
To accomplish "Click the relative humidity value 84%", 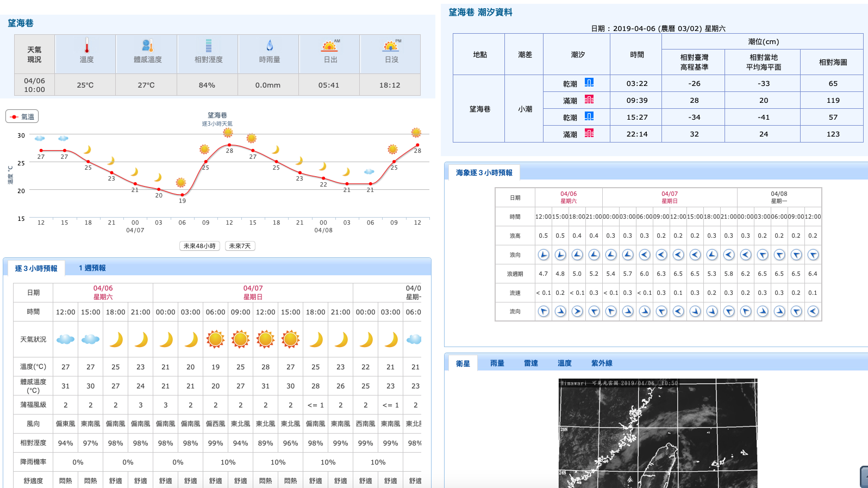I will pos(207,85).
